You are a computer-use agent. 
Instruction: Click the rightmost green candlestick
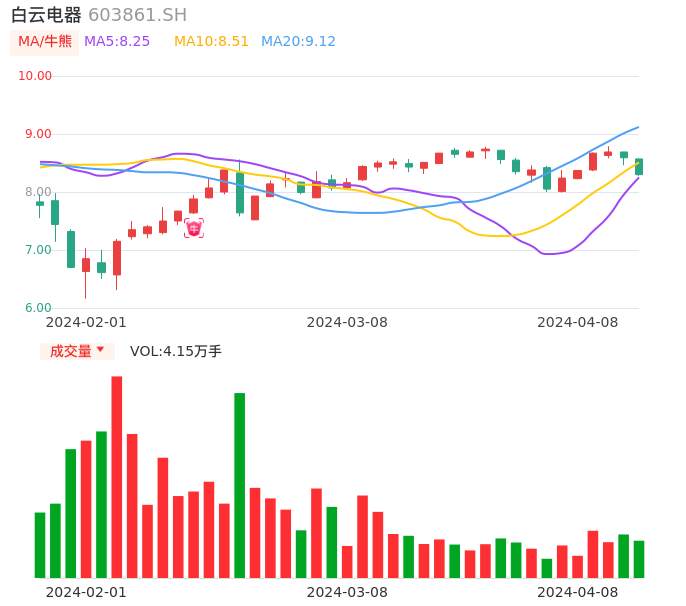point(639,167)
